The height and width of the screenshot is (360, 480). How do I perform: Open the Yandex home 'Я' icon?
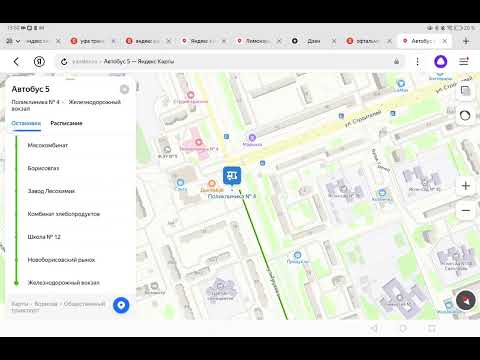pyautogui.click(x=39, y=61)
